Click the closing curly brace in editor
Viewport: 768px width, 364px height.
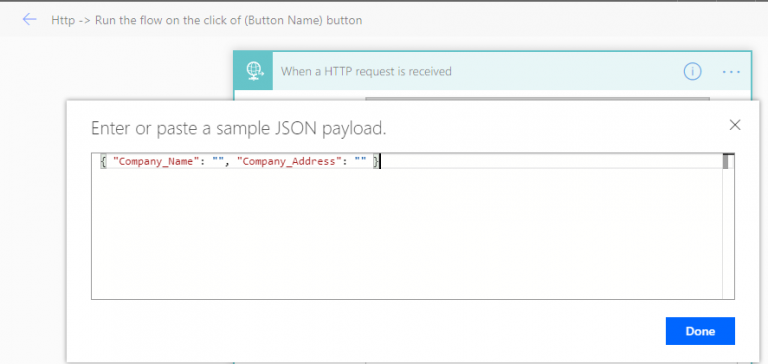click(x=375, y=162)
